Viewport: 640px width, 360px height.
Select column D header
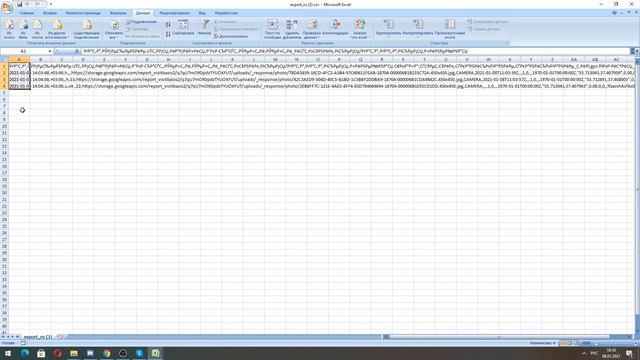pos(83,60)
